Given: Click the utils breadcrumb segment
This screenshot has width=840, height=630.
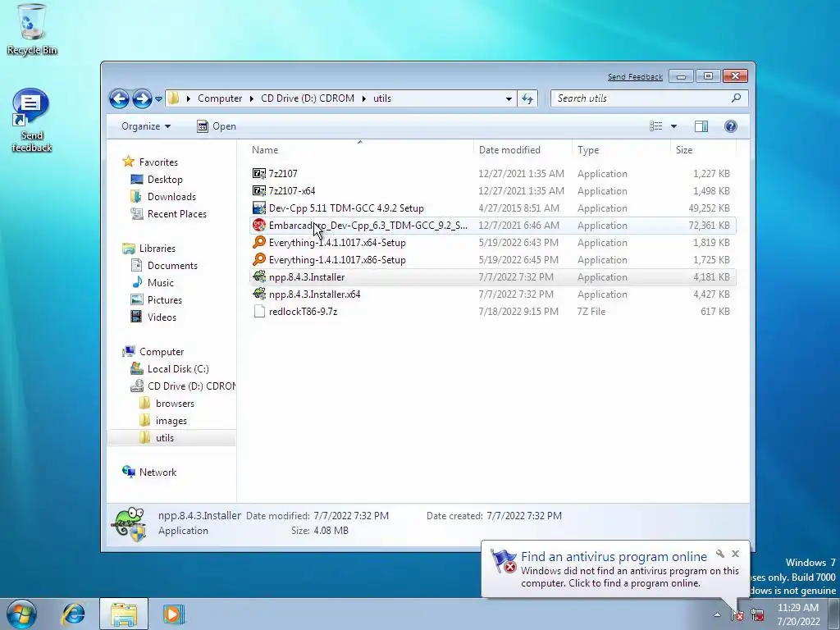Looking at the screenshot, I should [x=382, y=98].
